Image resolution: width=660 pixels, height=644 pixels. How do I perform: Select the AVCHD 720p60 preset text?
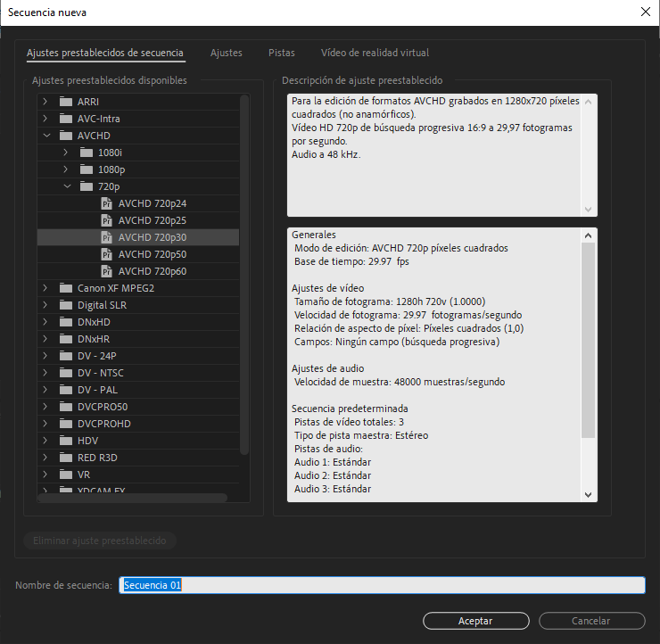tap(153, 271)
